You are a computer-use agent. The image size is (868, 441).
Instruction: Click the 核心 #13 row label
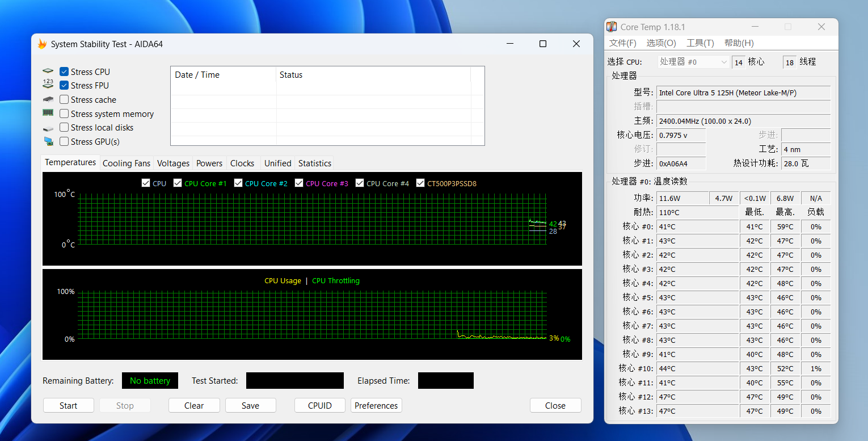(635, 411)
